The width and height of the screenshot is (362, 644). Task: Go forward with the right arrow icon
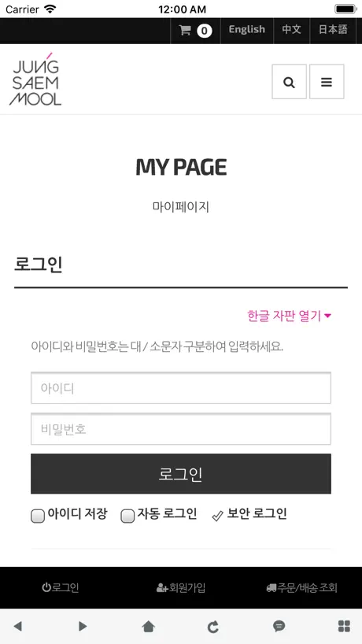point(83,626)
